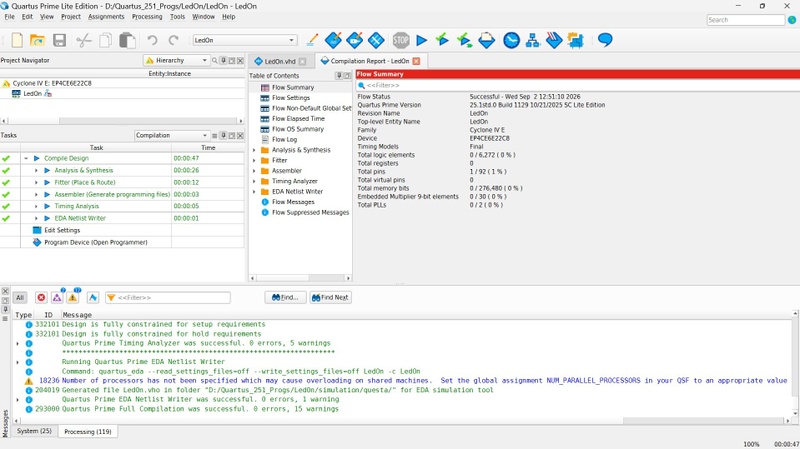800x449 pixels.
Task: Open the Edit Settings task
Action: click(57, 230)
